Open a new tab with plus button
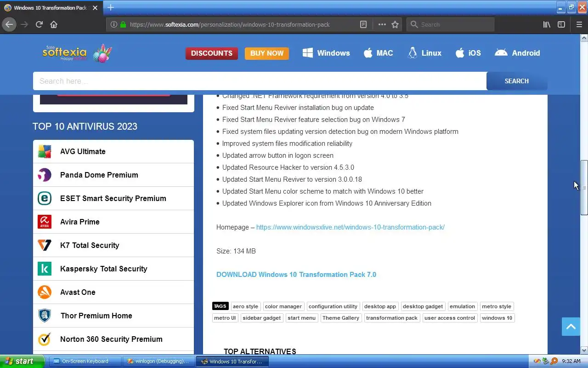 coord(111,7)
